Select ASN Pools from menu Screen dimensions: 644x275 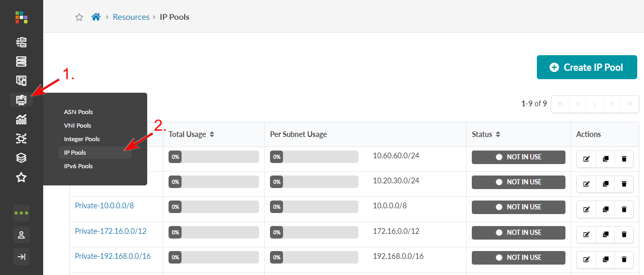79,112
